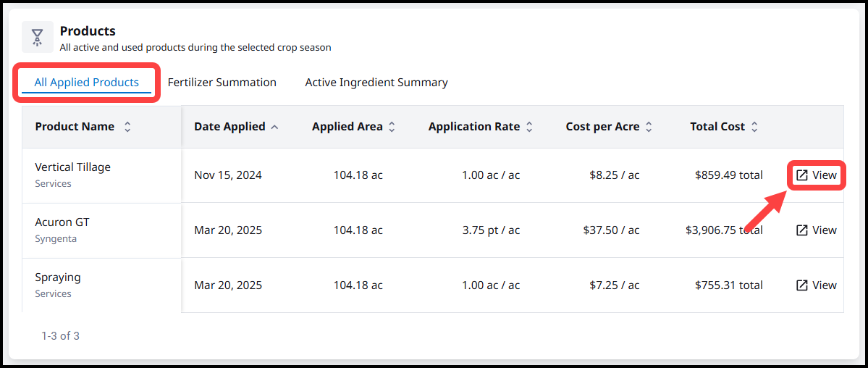Open View link for Spraying row
868x368 pixels.
pyautogui.click(x=816, y=285)
